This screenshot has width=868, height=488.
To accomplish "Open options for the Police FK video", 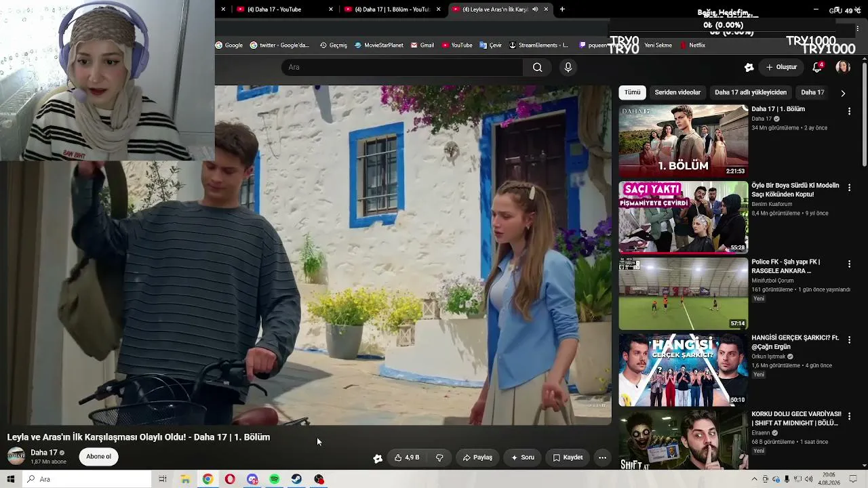I will click(849, 264).
